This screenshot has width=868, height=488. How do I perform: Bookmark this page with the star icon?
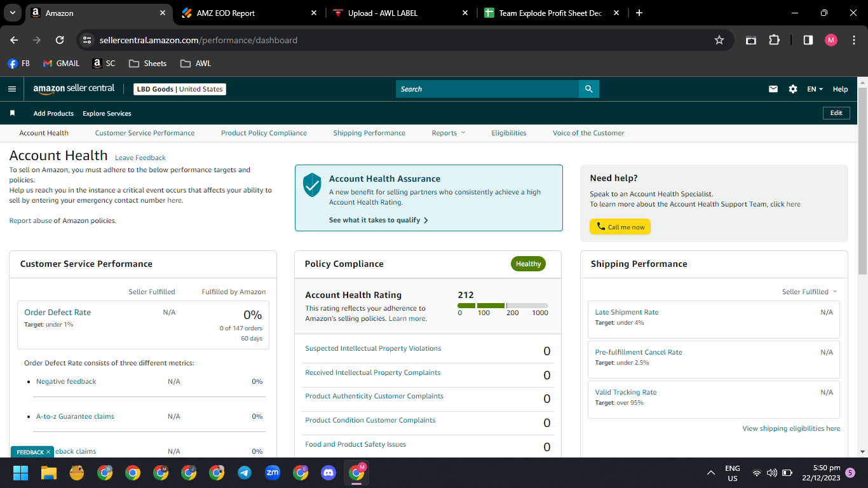tap(719, 40)
